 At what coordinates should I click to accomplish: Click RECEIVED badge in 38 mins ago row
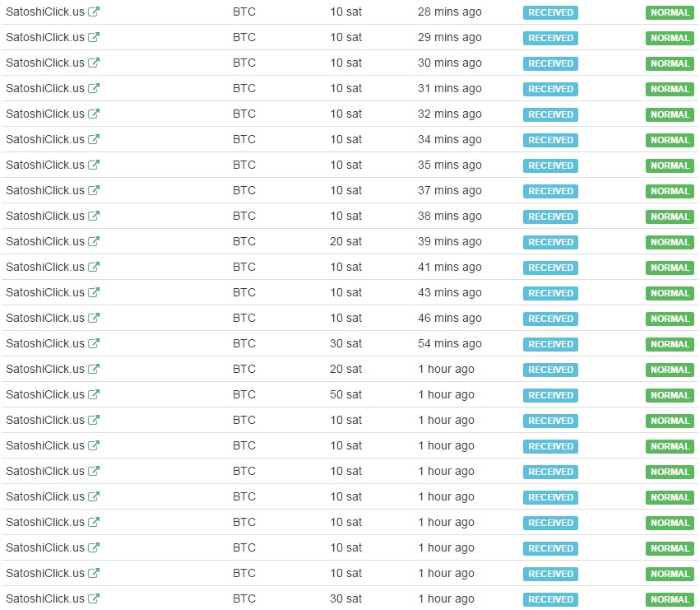pyautogui.click(x=550, y=217)
